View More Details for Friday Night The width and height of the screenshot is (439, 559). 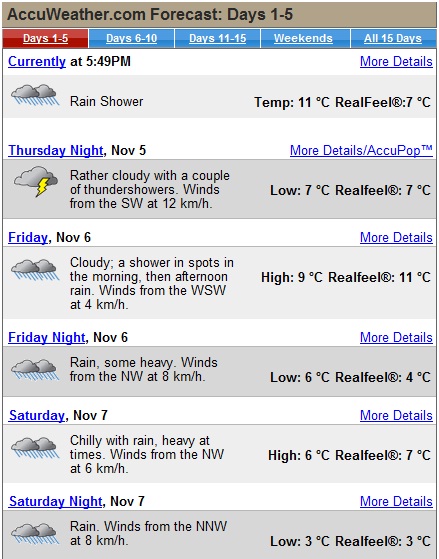click(396, 337)
